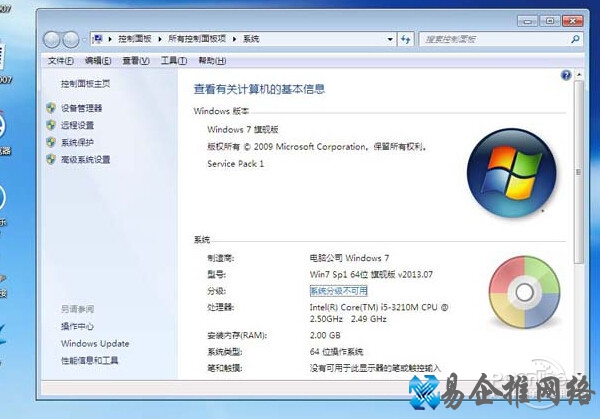This screenshot has width=600, height=419.
Task: Open 性能信息和工具 link
Action: (x=90, y=360)
